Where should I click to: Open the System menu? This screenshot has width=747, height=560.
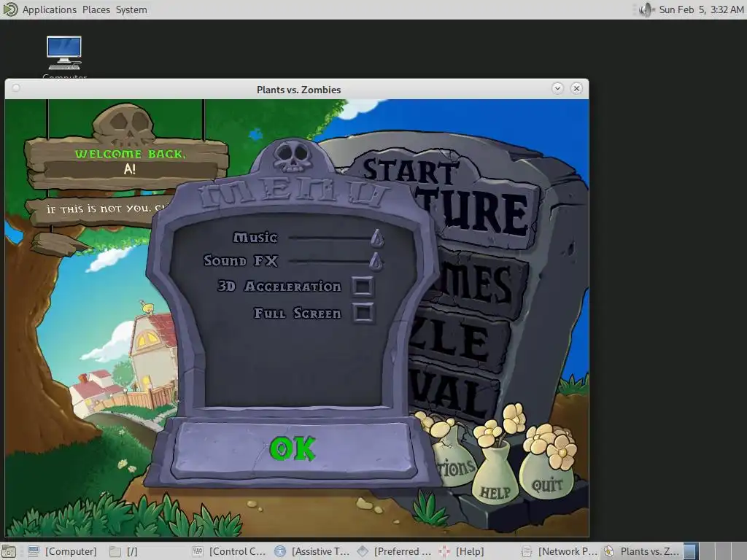click(131, 9)
